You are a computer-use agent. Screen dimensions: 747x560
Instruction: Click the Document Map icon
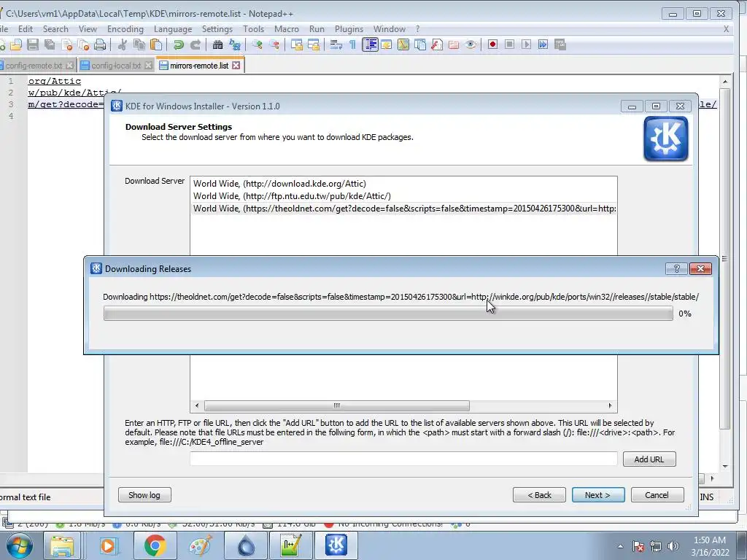[x=403, y=44]
